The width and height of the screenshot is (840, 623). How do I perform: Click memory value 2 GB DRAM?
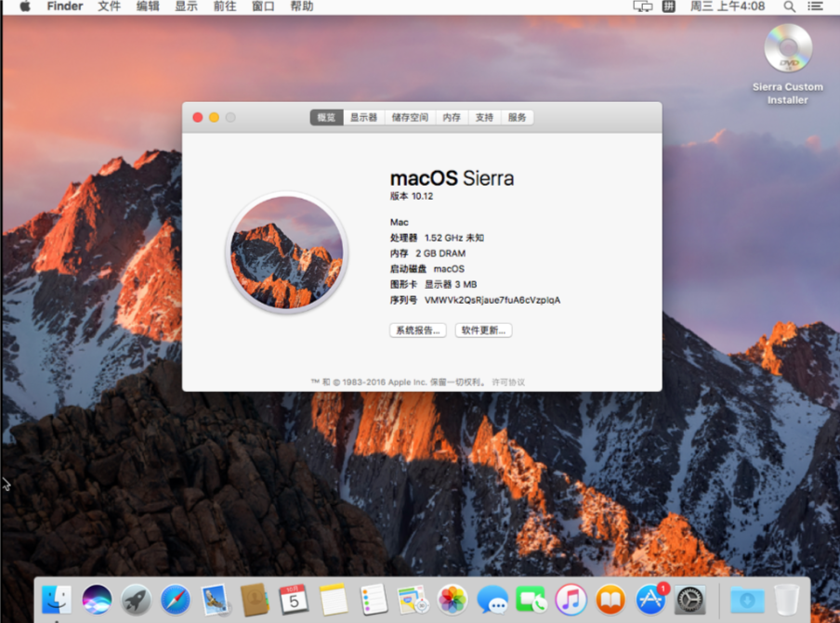(x=440, y=253)
